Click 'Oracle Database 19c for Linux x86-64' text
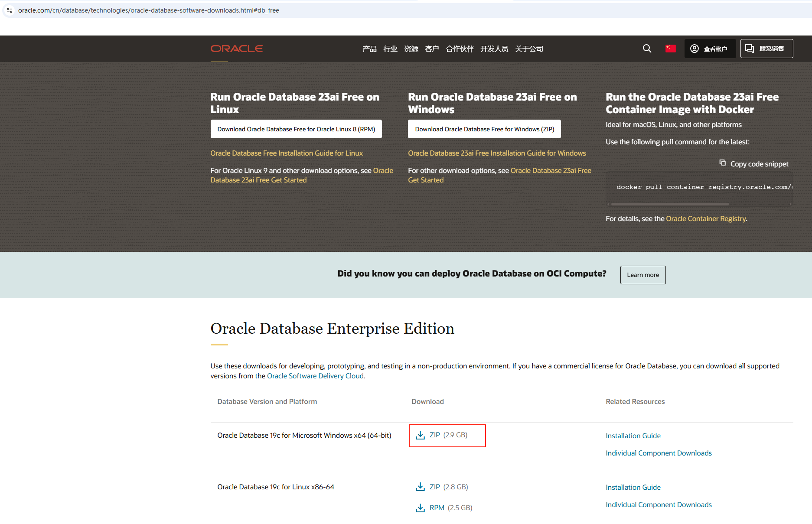Image resolution: width=812 pixels, height=524 pixels. pos(276,487)
